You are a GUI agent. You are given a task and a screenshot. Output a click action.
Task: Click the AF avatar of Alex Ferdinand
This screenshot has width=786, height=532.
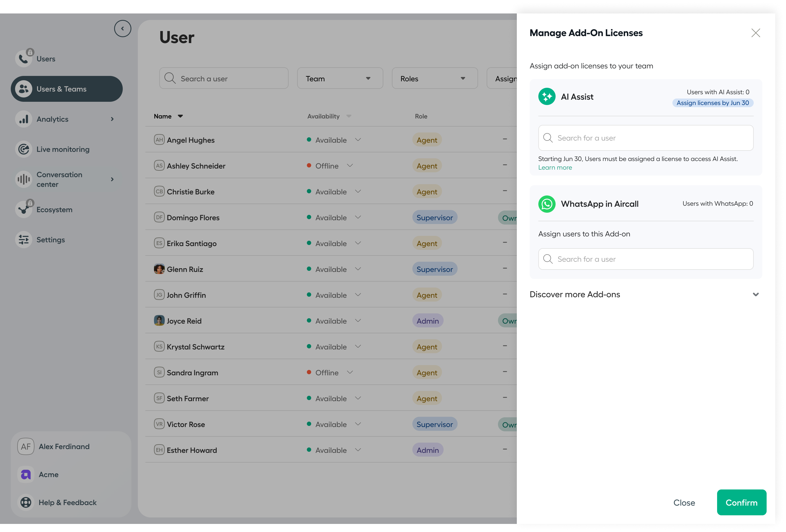point(26,446)
